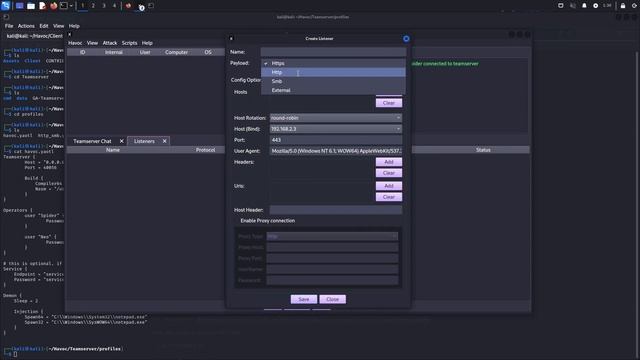Screen dimensions: 640x360
Task: Switch to the Listeners tab
Action: pos(144,141)
